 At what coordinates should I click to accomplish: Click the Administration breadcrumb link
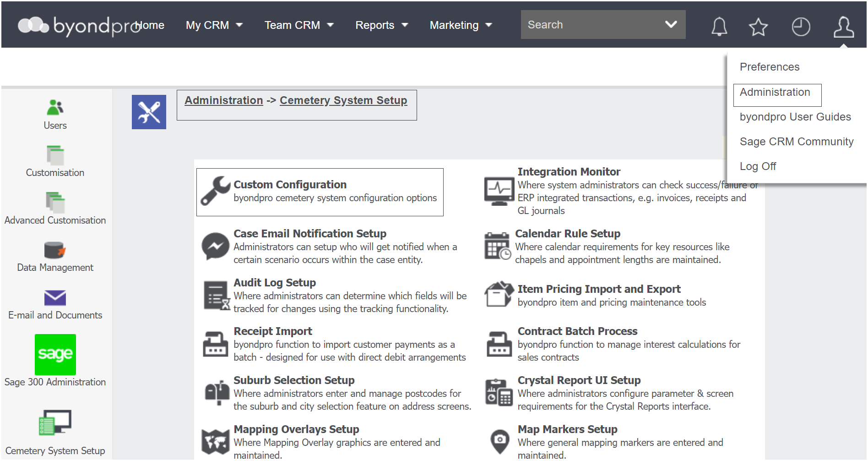click(x=224, y=100)
